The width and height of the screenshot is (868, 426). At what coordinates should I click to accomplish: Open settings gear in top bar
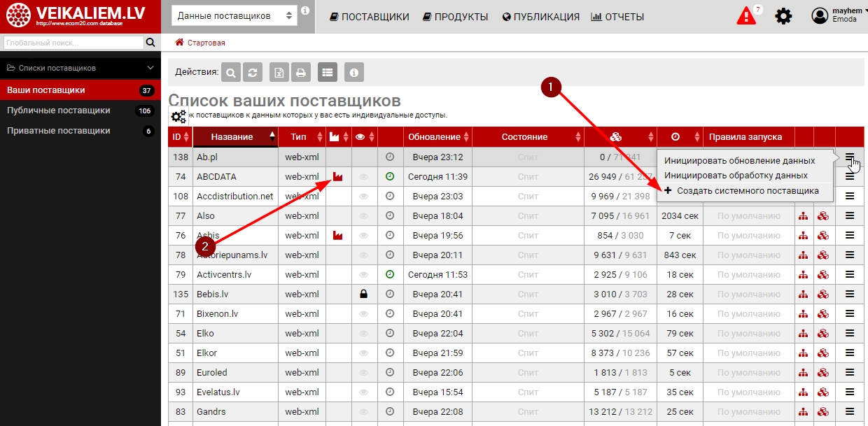(783, 16)
